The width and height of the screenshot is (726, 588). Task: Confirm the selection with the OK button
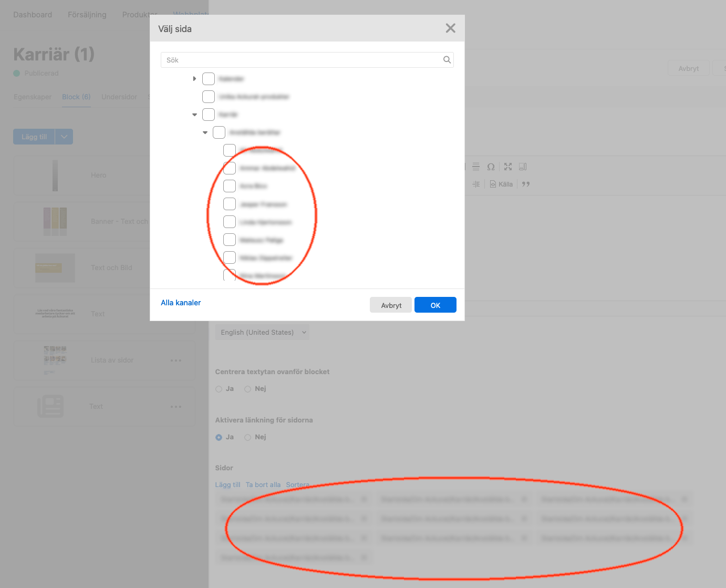click(x=435, y=305)
